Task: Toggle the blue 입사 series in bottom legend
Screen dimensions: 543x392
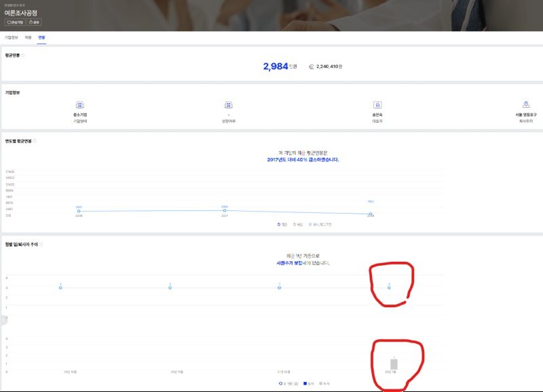Action: coord(309,384)
